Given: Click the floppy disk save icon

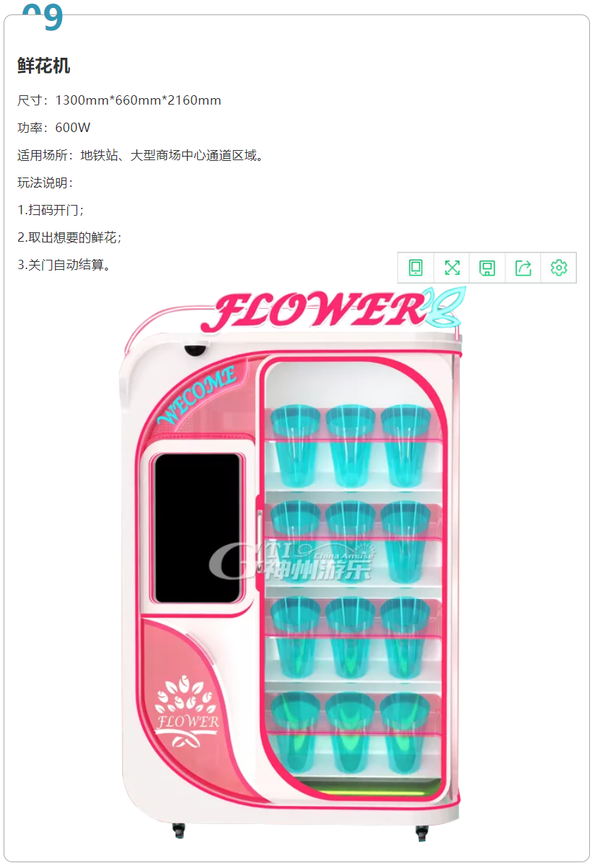Looking at the screenshot, I should [x=487, y=268].
